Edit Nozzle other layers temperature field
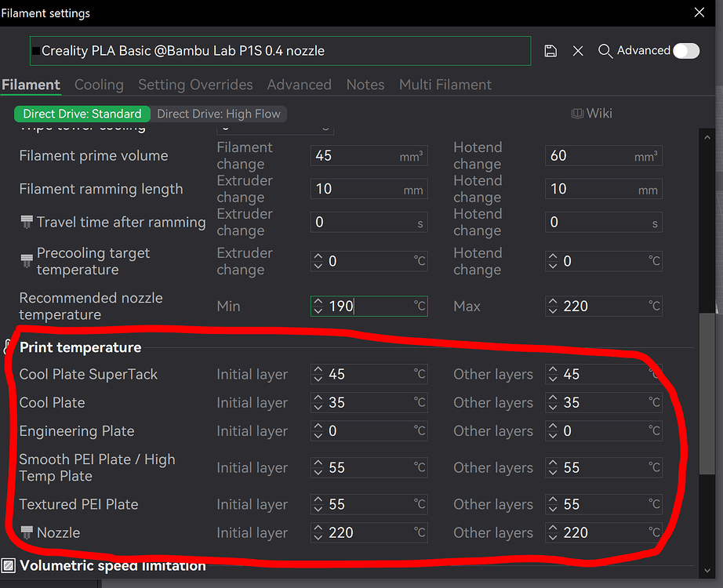Viewport: 723px width, 588px height. pyautogui.click(x=604, y=532)
